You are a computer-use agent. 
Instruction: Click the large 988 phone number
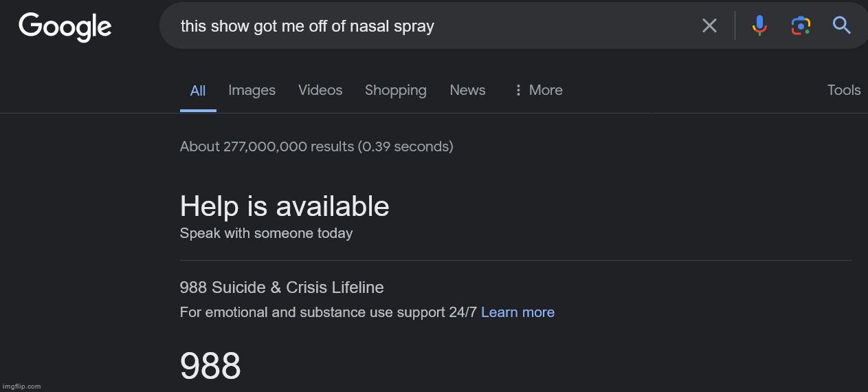coord(210,366)
